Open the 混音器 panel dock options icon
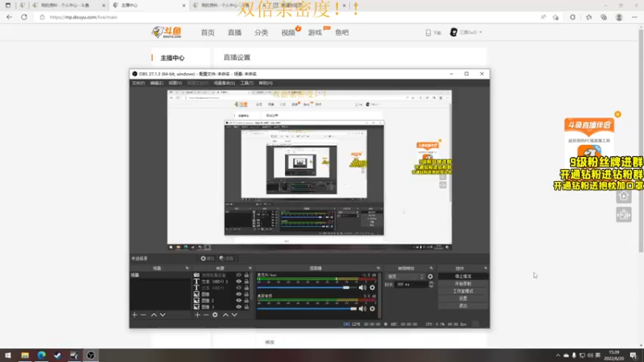Image resolution: width=644 pixels, height=362 pixels. pos(378,268)
